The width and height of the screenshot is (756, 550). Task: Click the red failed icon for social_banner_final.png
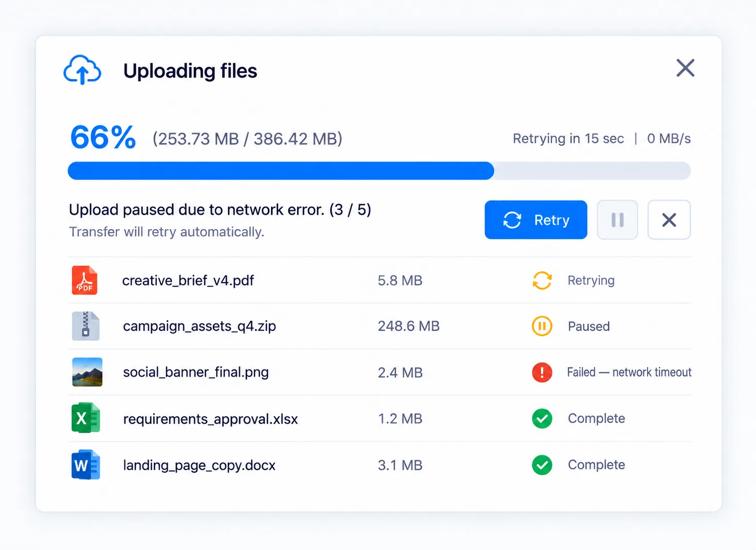coord(542,372)
